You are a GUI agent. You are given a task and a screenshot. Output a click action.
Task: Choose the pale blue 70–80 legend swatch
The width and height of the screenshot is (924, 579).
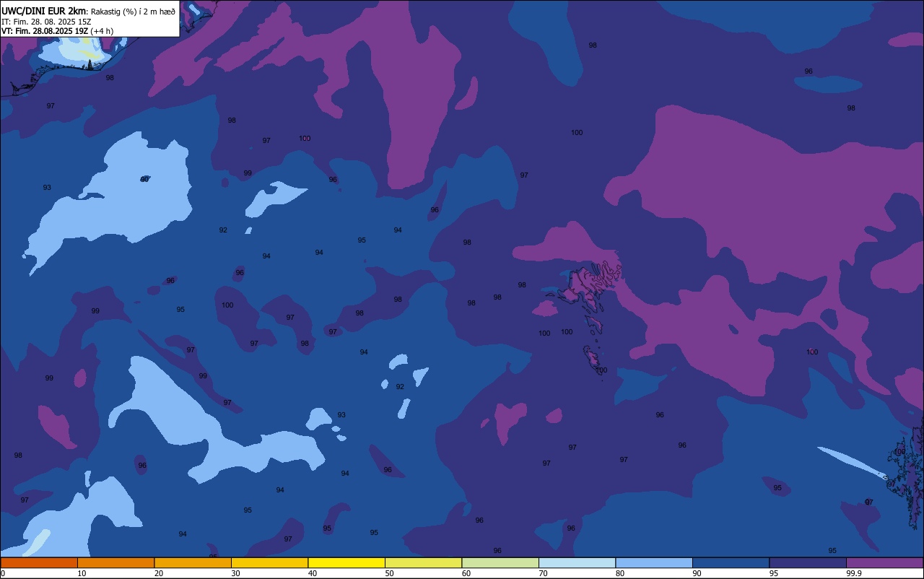[577, 562]
